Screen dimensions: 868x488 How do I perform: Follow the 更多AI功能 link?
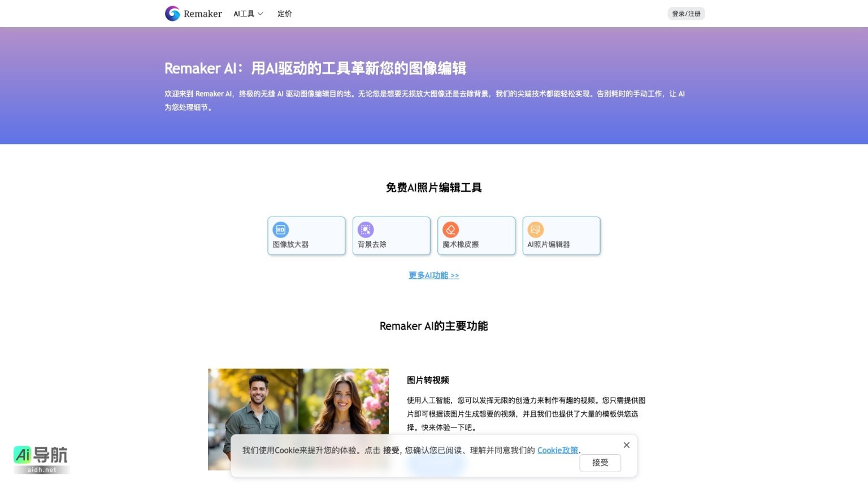pos(433,275)
